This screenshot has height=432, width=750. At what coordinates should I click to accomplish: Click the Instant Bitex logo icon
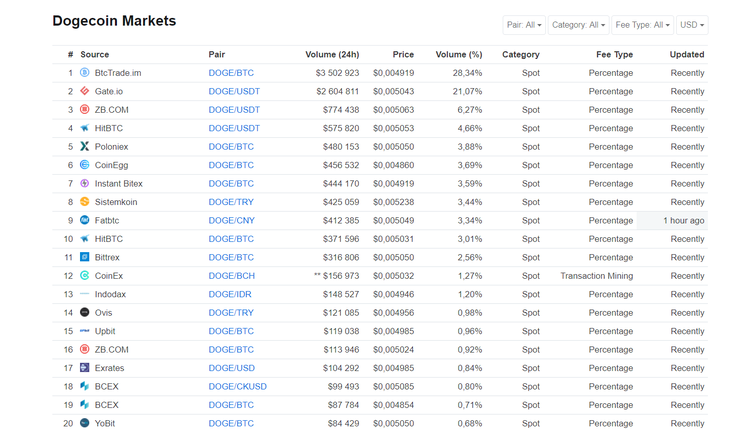coord(84,184)
